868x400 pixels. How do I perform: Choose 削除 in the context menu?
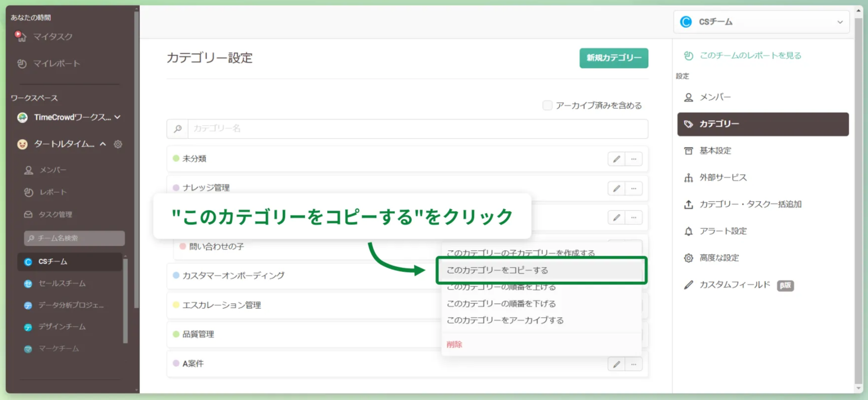[454, 344]
